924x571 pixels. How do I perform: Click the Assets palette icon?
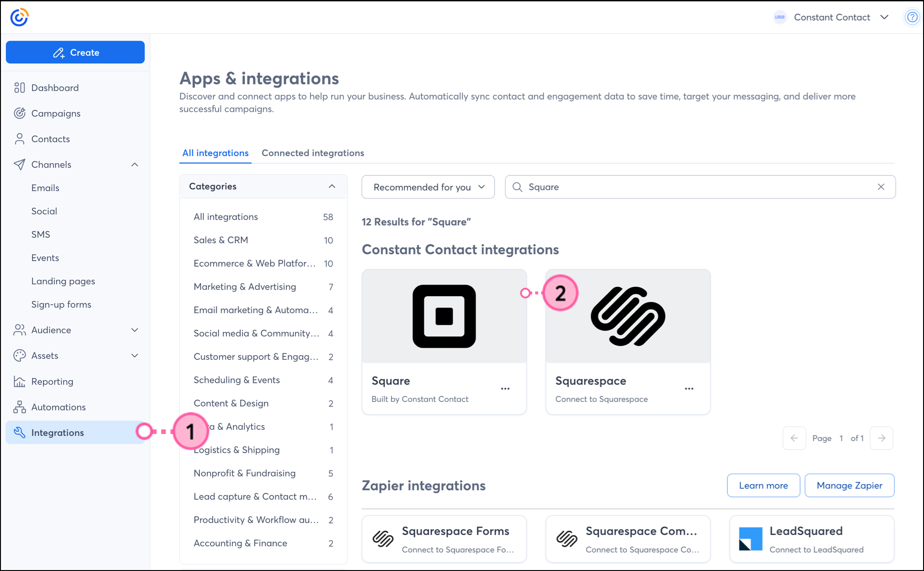click(19, 356)
